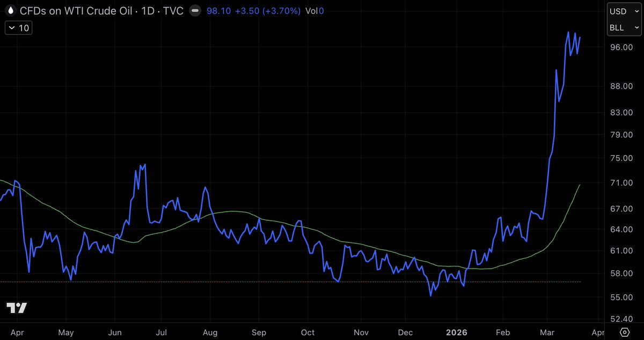
Task: Click the Dec time axis label
Action: pyautogui.click(x=405, y=332)
